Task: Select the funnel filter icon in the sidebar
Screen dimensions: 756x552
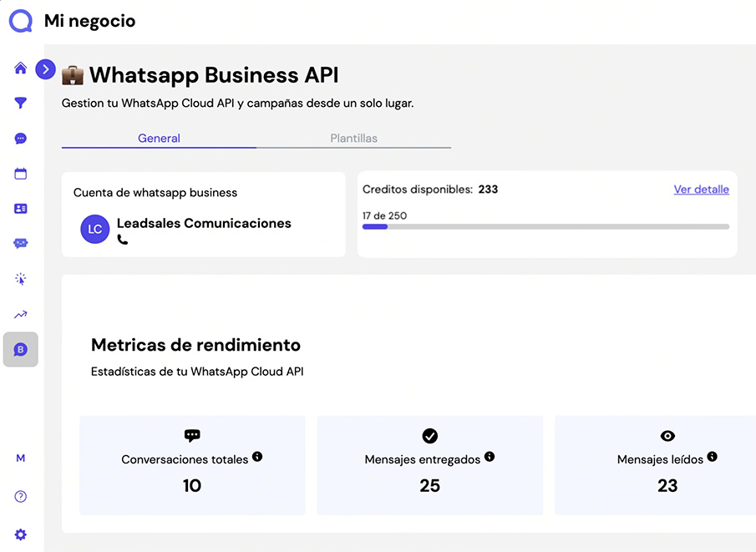Action: [x=20, y=104]
